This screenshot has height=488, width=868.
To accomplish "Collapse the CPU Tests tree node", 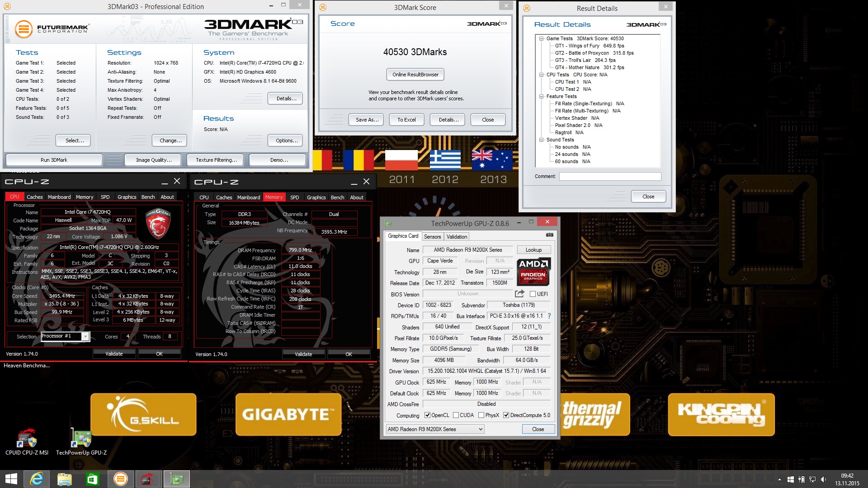I will 541,75.
